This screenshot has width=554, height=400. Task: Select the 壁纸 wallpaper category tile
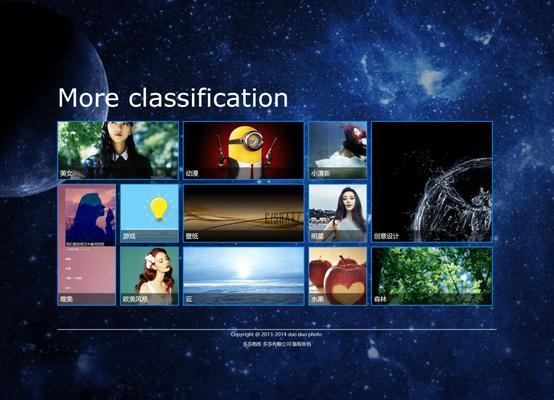243,213
